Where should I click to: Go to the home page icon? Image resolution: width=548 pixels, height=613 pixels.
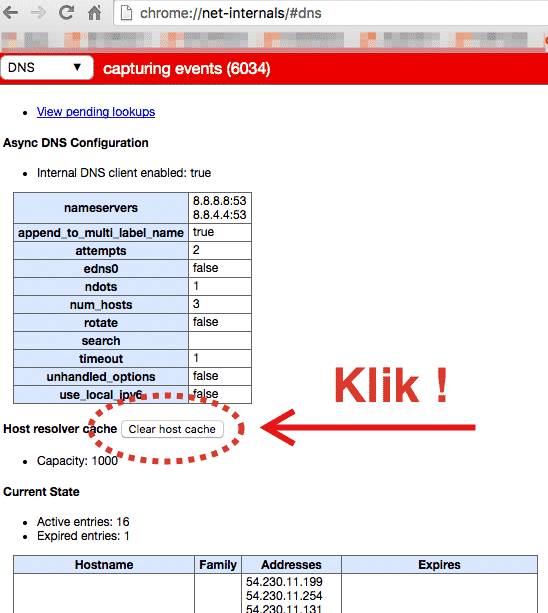click(94, 13)
